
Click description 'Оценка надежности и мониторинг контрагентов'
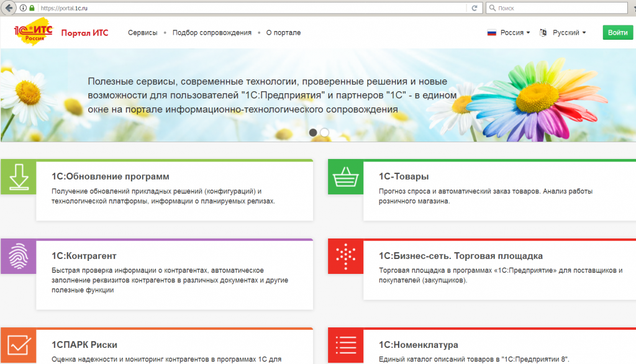pos(166,359)
